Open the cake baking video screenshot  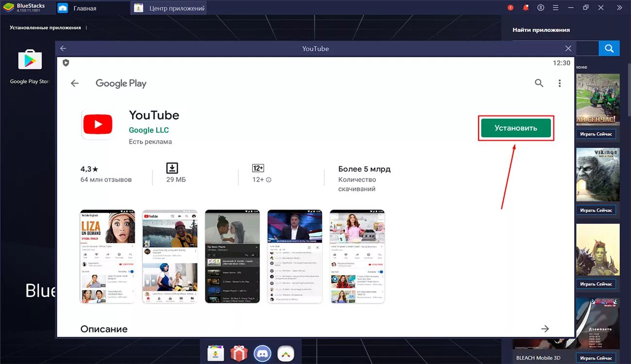point(357,256)
